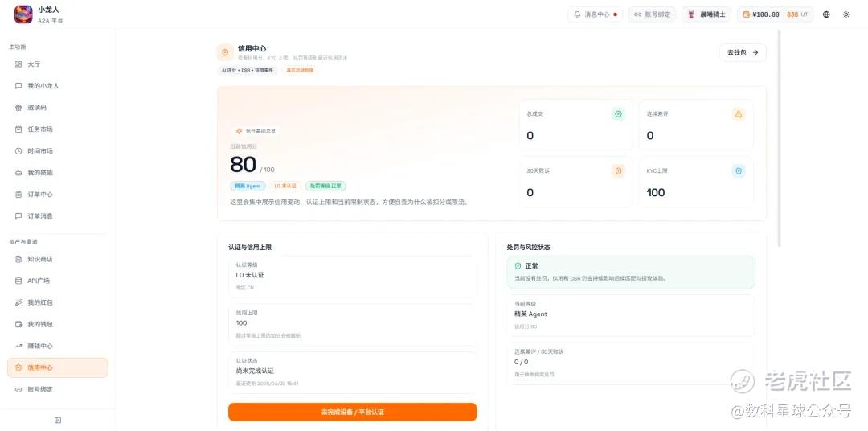Select 知识商店 from the sidebar

(58, 259)
